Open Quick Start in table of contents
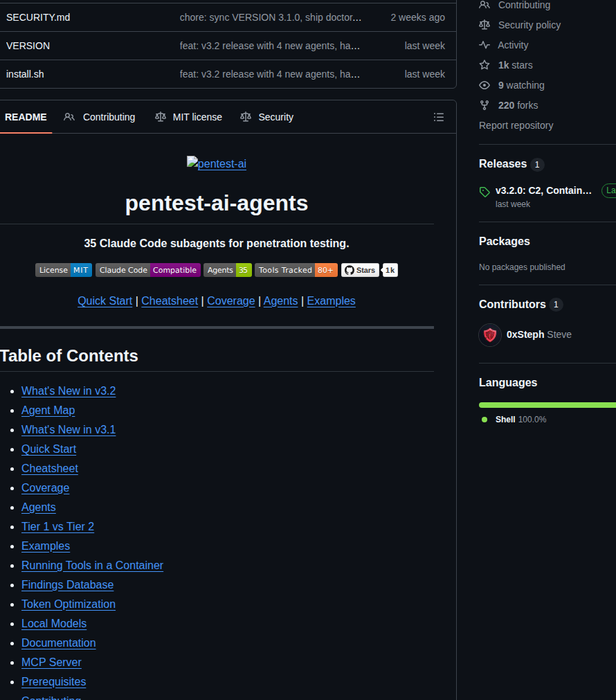The width and height of the screenshot is (616, 700). point(48,449)
